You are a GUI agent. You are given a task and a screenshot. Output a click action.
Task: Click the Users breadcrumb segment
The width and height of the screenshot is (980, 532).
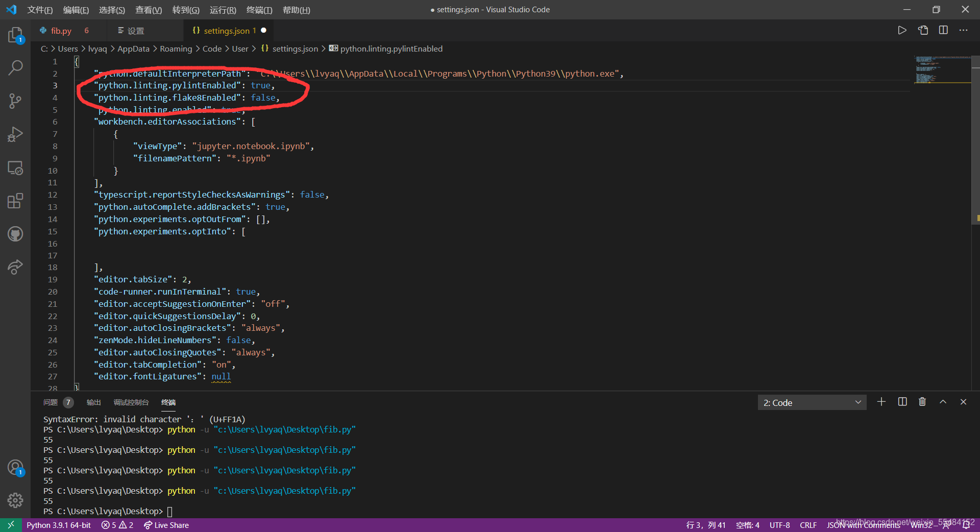click(68, 49)
